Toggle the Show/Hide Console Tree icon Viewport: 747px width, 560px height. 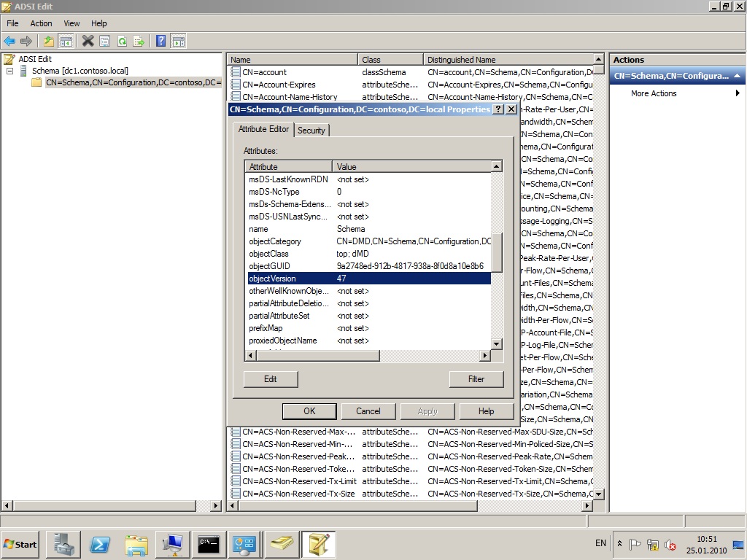66,42
